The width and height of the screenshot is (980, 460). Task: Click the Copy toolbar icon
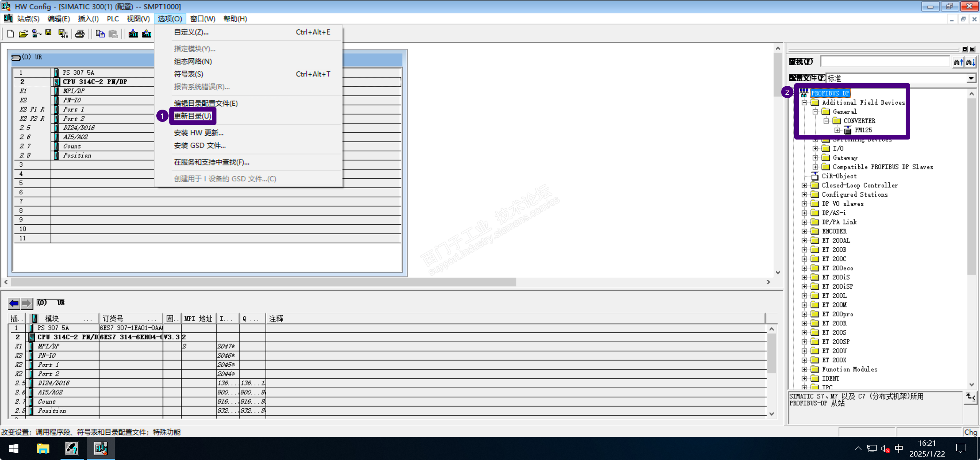[x=100, y=34]
